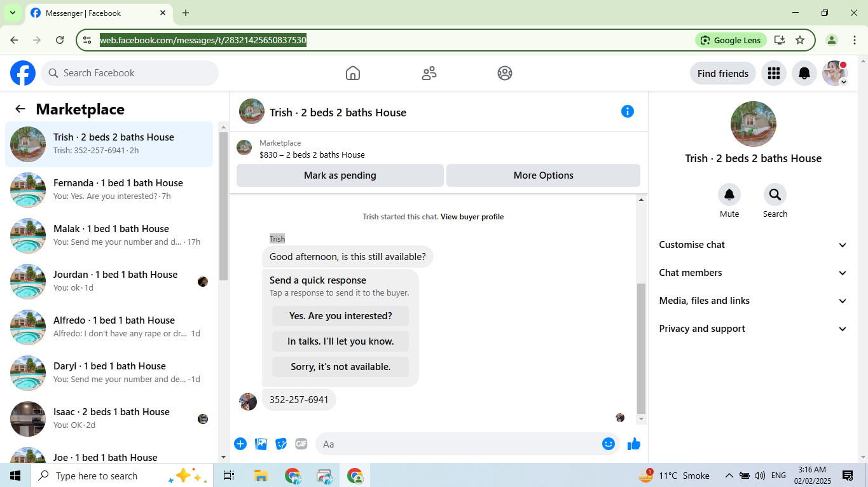Open the Friends icon in top bar
The width and height of the screenshot is (868, 487).
429,73
